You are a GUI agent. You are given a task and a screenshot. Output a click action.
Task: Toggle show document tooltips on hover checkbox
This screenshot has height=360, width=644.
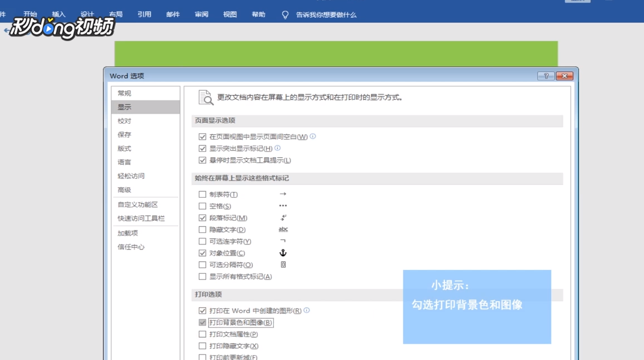[x=202, y=160]
